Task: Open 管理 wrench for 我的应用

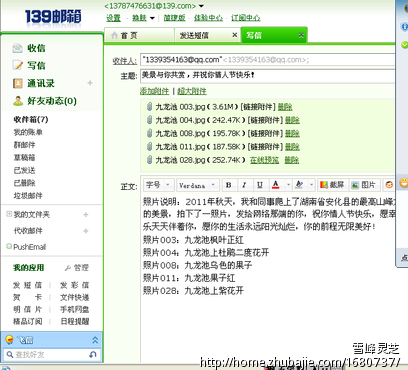Action: point(76,268)
